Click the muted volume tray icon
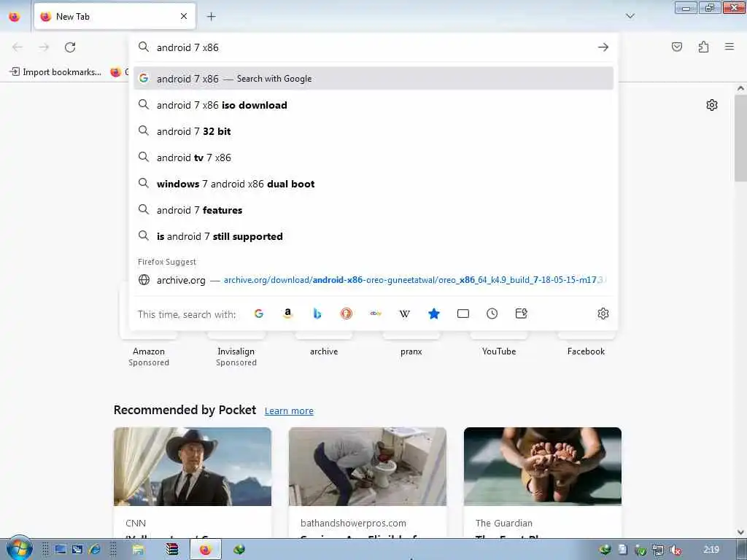The image size is (747, 560). click(x=675, y=550)
